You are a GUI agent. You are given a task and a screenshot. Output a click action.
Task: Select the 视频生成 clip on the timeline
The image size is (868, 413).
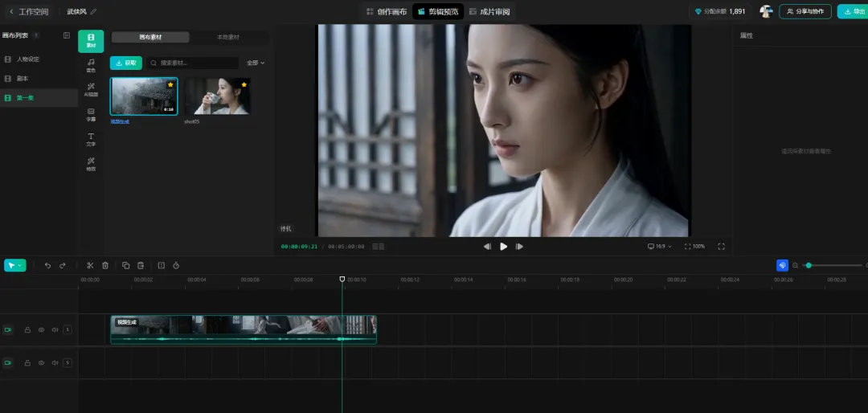coord(244,330)
